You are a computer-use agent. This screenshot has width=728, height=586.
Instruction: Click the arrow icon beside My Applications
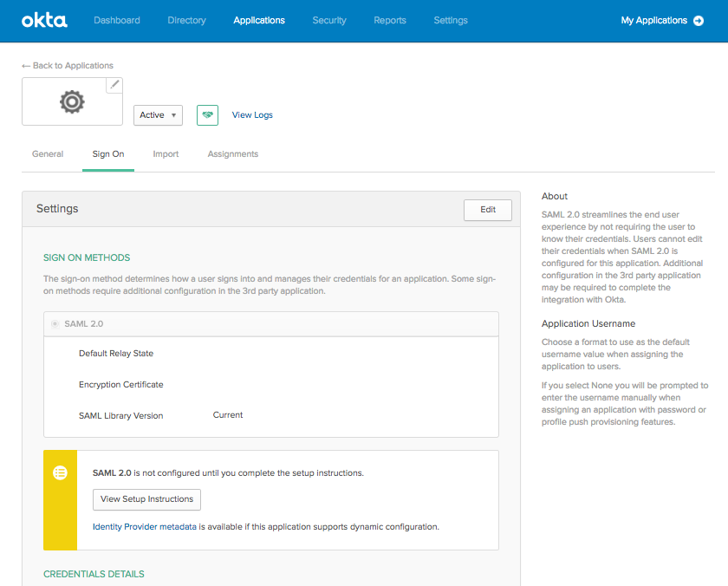699,20
